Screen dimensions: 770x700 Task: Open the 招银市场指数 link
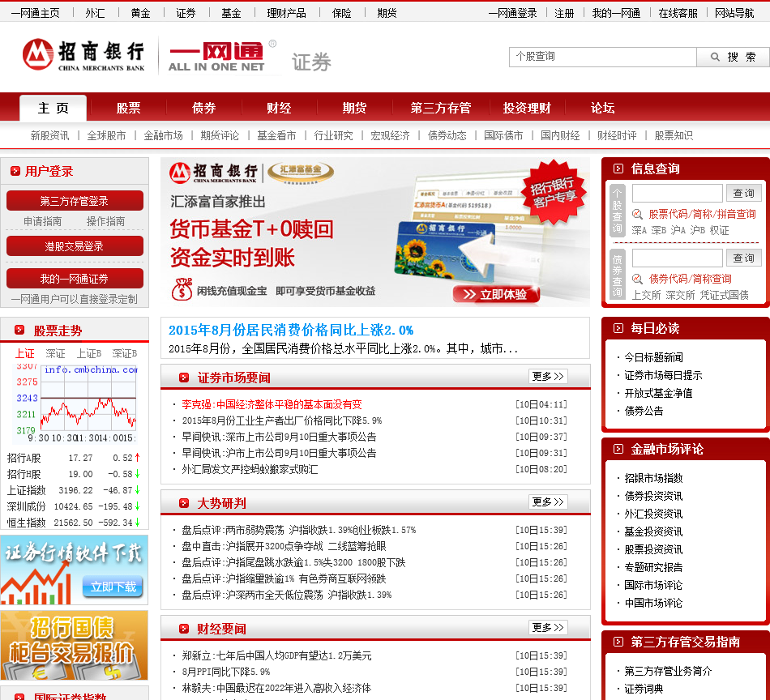click(x=653, y=478)
